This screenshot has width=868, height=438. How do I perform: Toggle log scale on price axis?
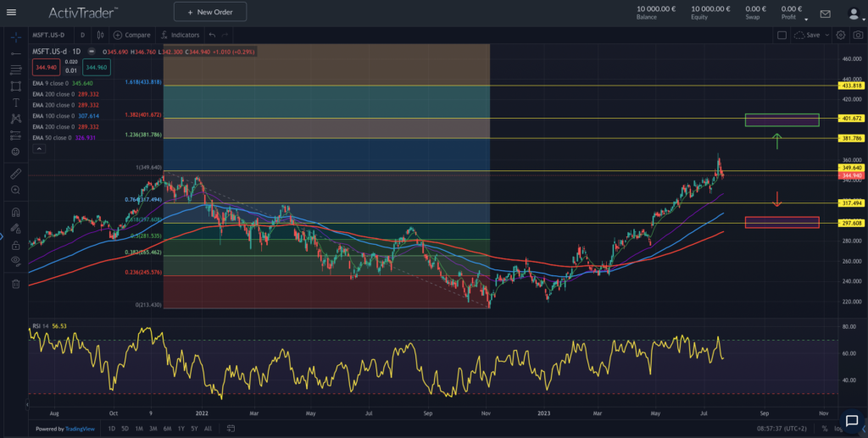point(838,429)
